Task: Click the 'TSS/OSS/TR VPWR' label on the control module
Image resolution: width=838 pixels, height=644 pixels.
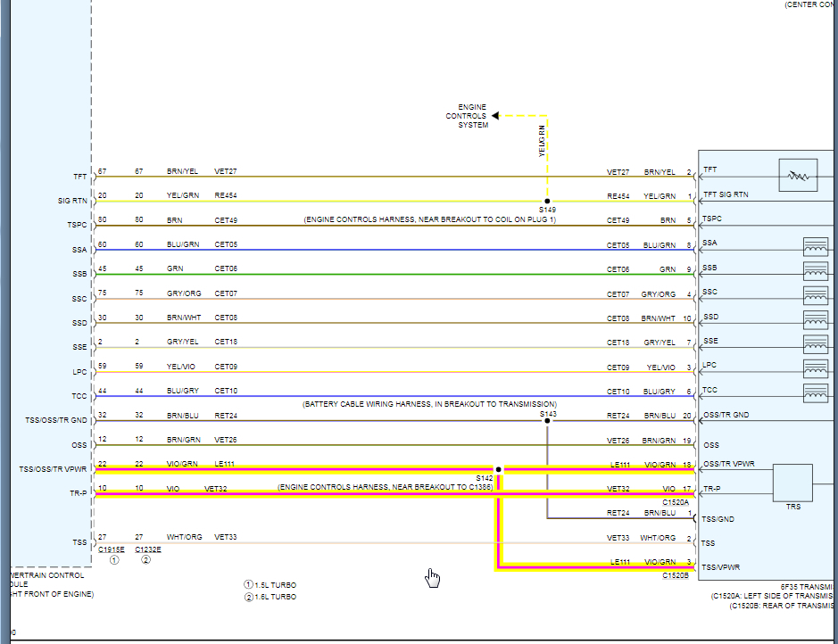Action: (53, 469)
